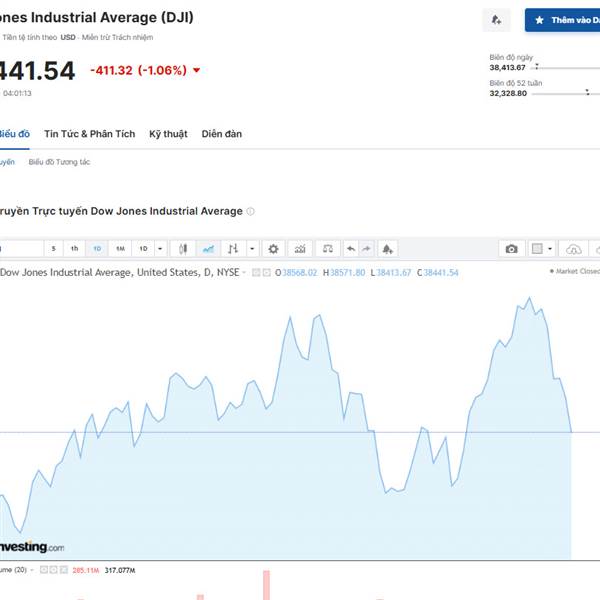
Task: Click second Volume indicator legend icon
Action: point(54,570)
